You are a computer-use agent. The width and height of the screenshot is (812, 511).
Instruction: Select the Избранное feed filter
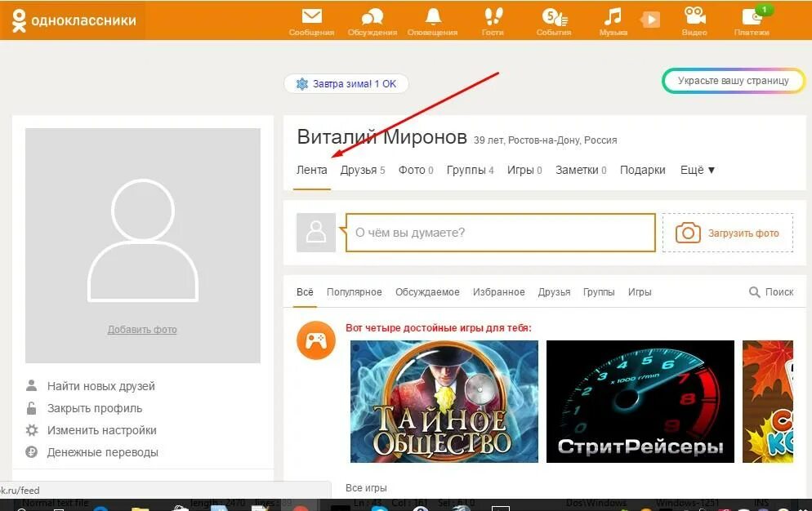point(498,292)
